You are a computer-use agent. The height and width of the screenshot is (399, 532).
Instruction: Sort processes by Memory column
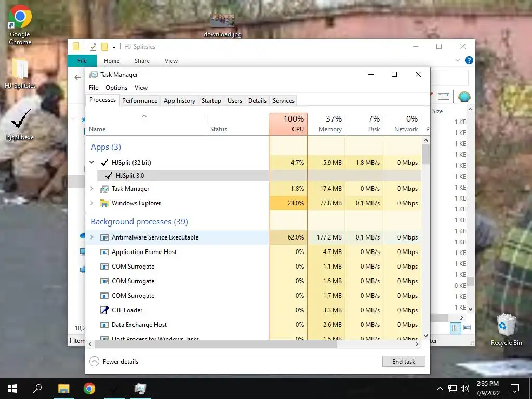(x=326, y=124)
